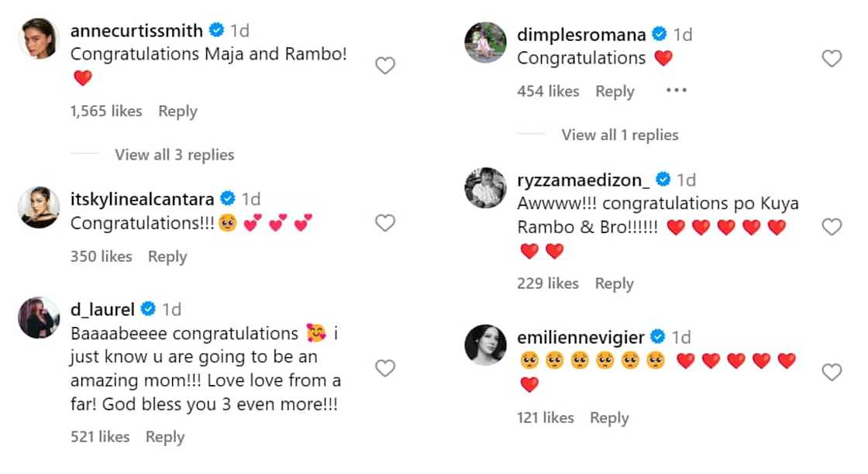Open the d_laurel username link
Screen dimensions: 868x474
(x=102, y=310)
